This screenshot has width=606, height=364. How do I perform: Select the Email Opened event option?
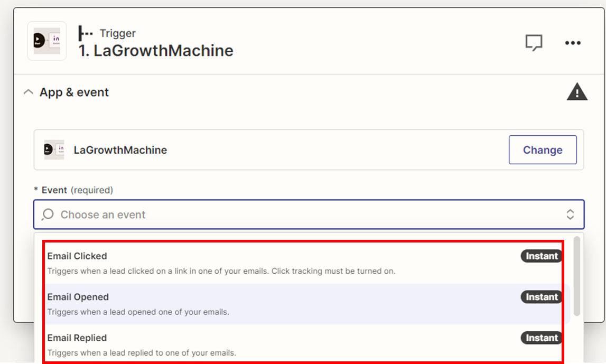point(303,304)
